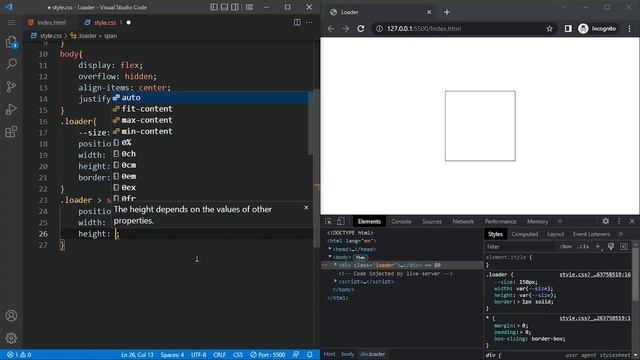Toggle primary side bar layout icon
The image size is (640, 360).
pyautogui.click(x=214, y=7)
